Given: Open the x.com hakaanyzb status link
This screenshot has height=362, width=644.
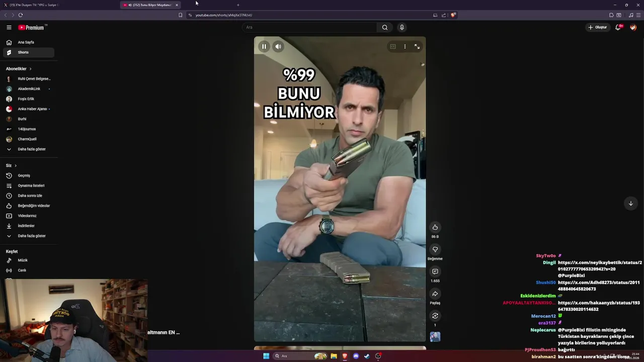Looking at the screenshot, I should [599, 306].
